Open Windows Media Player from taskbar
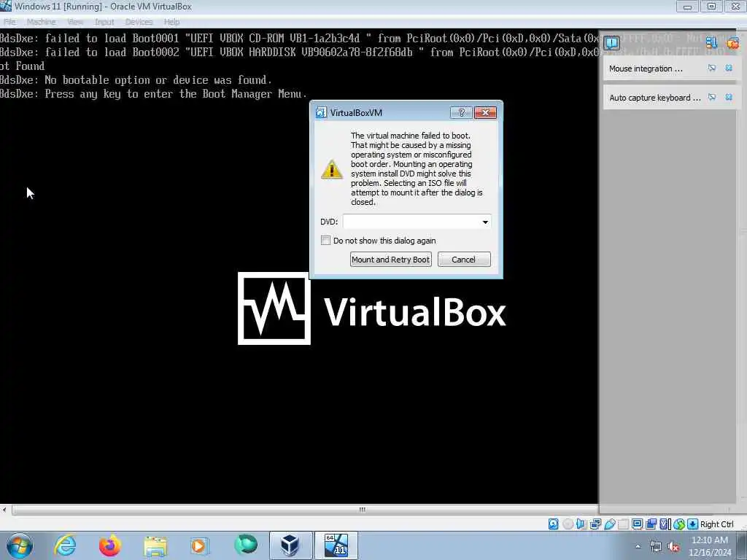This screenshot has height=560, width=747. pos(199,545)
